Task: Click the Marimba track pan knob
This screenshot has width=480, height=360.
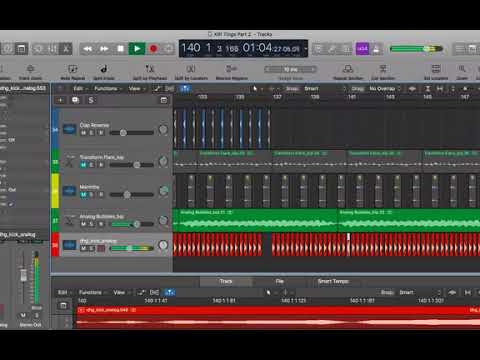Action: (x=163, y=191)
